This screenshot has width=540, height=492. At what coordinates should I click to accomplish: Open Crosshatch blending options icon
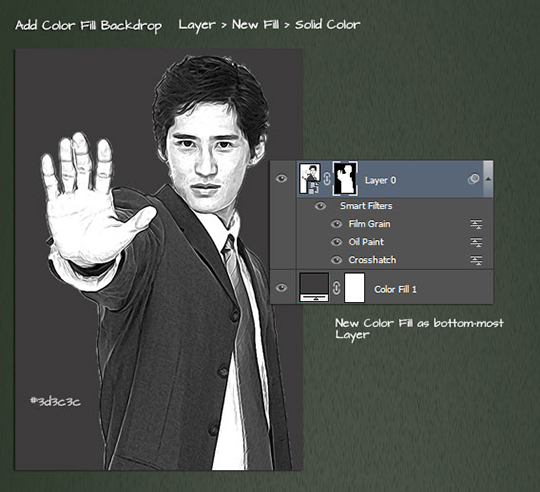[x=476, y=260]
